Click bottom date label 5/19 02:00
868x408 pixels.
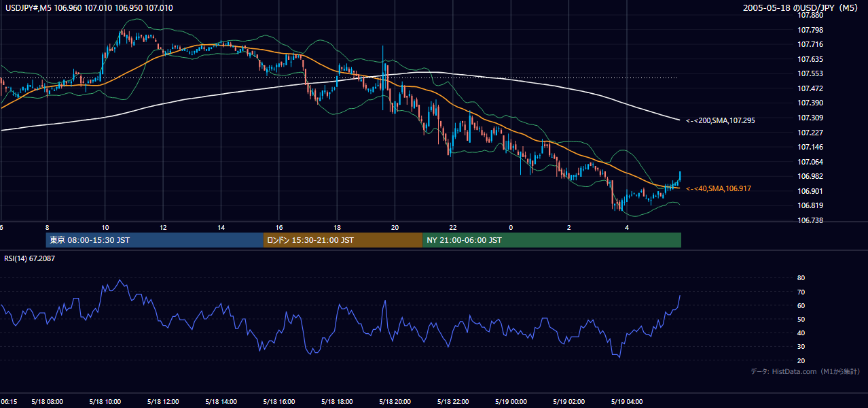pyautogui.click(x=569, y=401)
